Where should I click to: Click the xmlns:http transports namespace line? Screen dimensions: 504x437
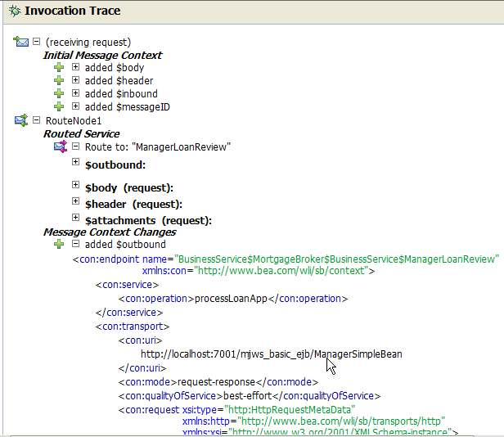(313, 421)
